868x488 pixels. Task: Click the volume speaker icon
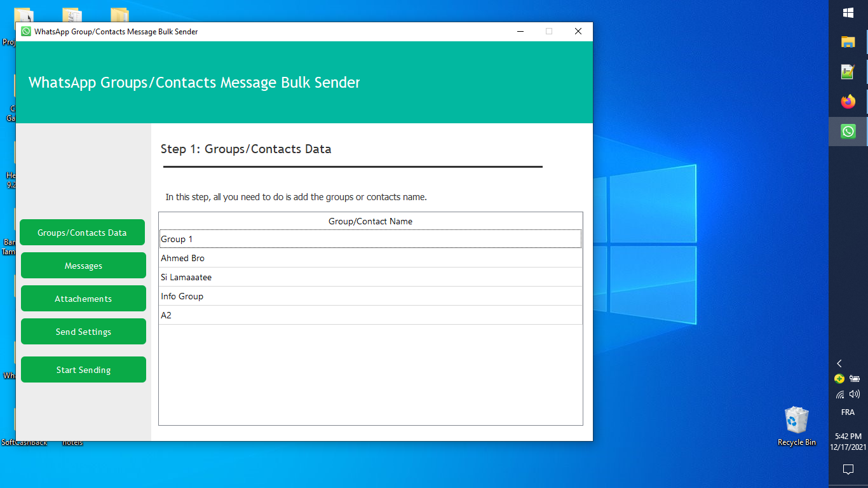click(855, 394)
